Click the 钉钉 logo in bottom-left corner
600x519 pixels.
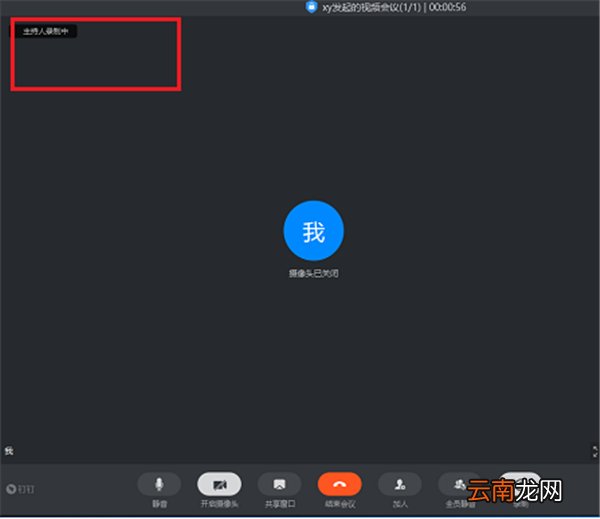(x=20, y=489)
